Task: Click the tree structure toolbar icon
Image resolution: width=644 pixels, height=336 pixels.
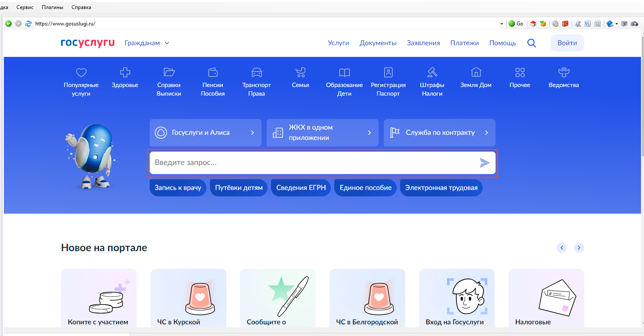Action: click(588, 24)
